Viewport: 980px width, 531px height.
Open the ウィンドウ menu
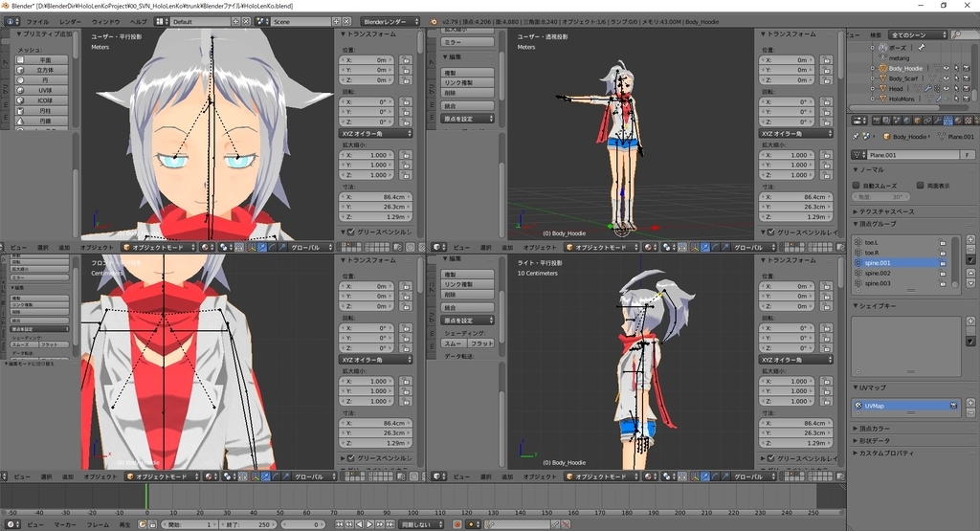106,21
